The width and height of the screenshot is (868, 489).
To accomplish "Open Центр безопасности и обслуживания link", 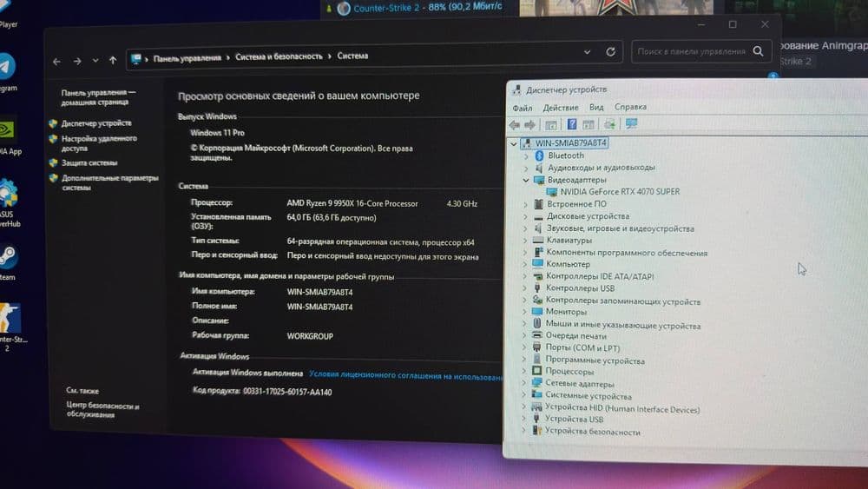I will pos(102,410).
